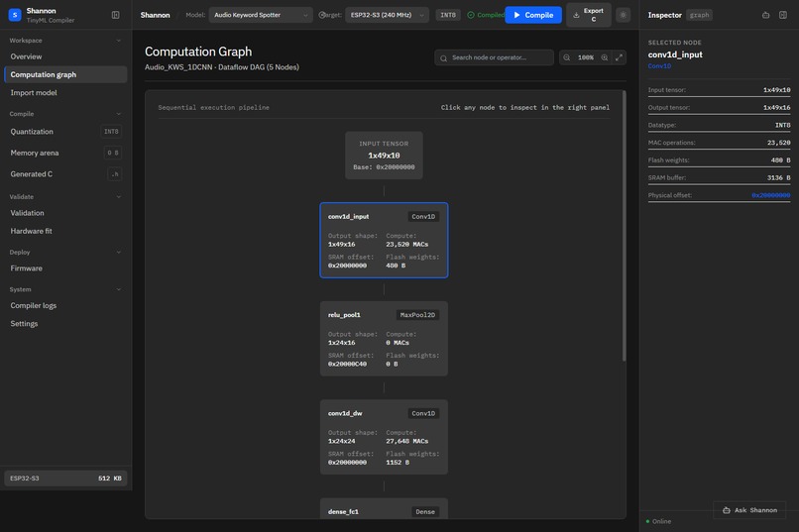Click the 27,648 MACs compute value
The width and height of the screenshot is (799, 532).
click(406, 442)
